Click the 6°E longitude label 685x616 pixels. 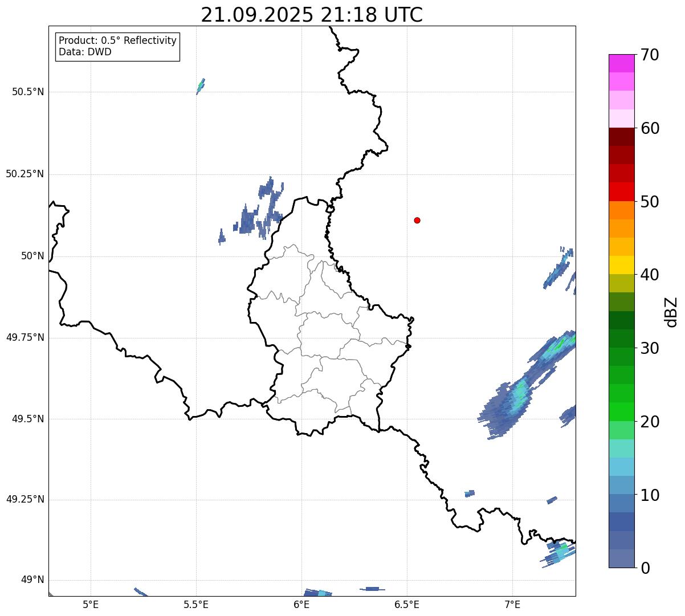pyautogui.click(x=301, y=605)
